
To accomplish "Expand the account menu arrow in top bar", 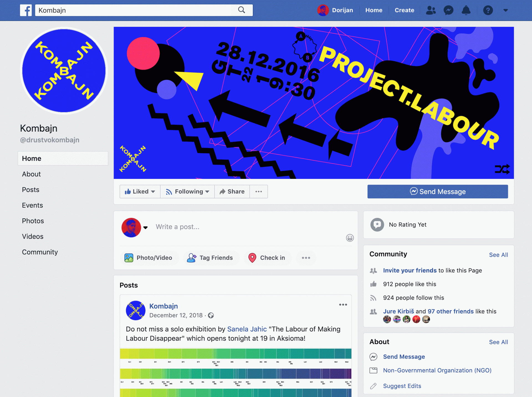I will click(505, 10).
